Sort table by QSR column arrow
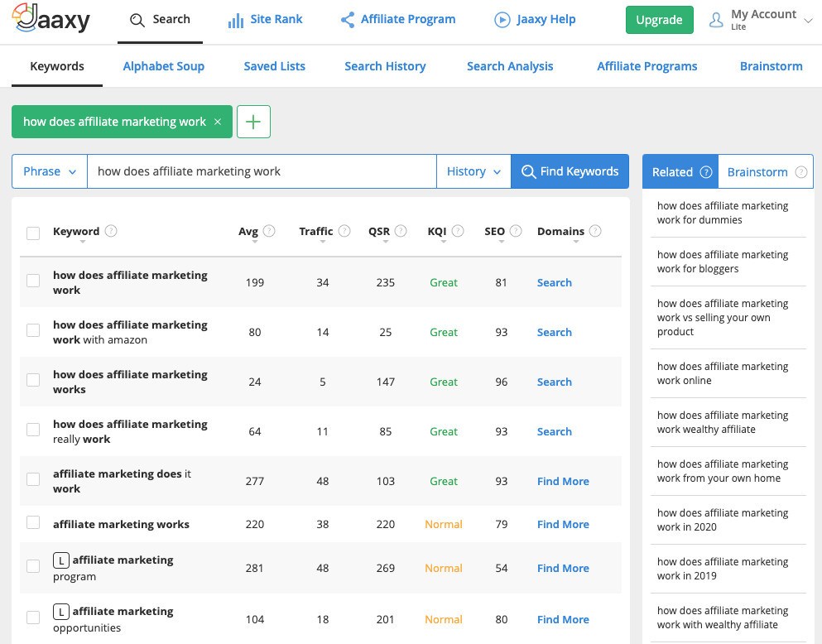Image resolution: width=822 pixels, height=644 pixels. (x=385, y=242)
